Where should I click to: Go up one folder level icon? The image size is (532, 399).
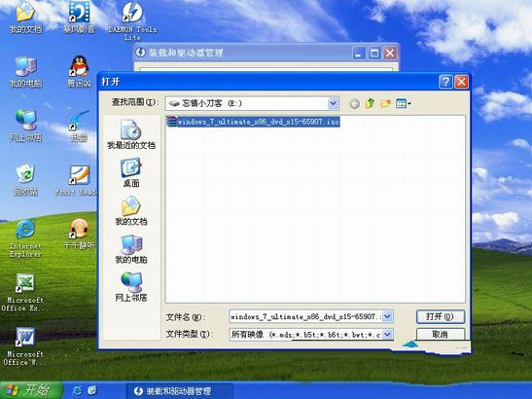tap(370, 103)
